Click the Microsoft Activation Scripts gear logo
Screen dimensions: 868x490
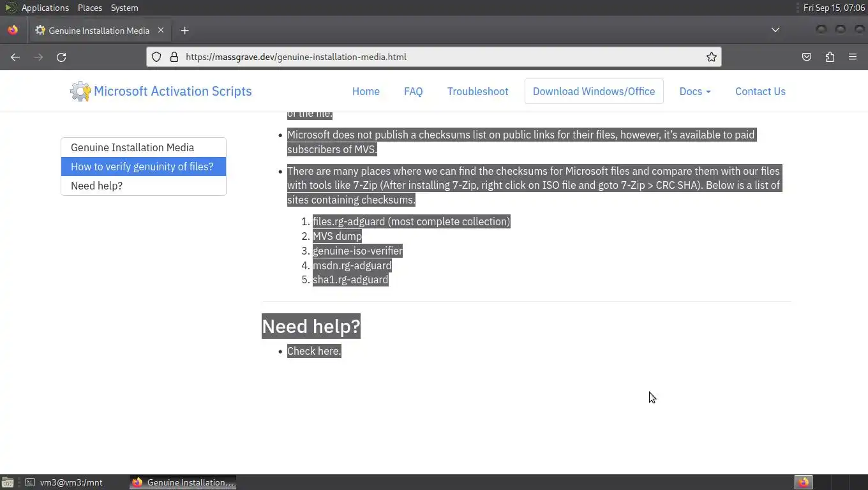(80, 91)
